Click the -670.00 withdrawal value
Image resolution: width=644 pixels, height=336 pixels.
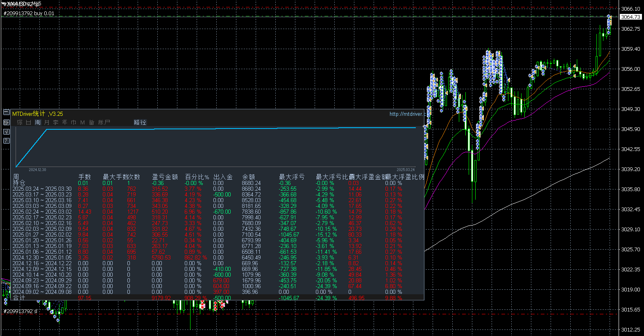[x=222, y=212]
